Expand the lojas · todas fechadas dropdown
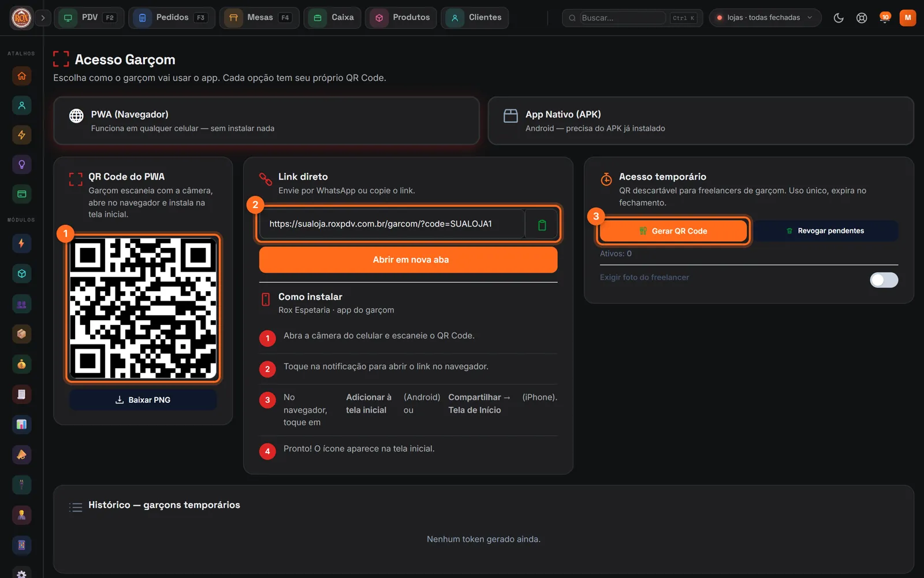Viewport: 924px width, 578px height. (x=765, y=18)
